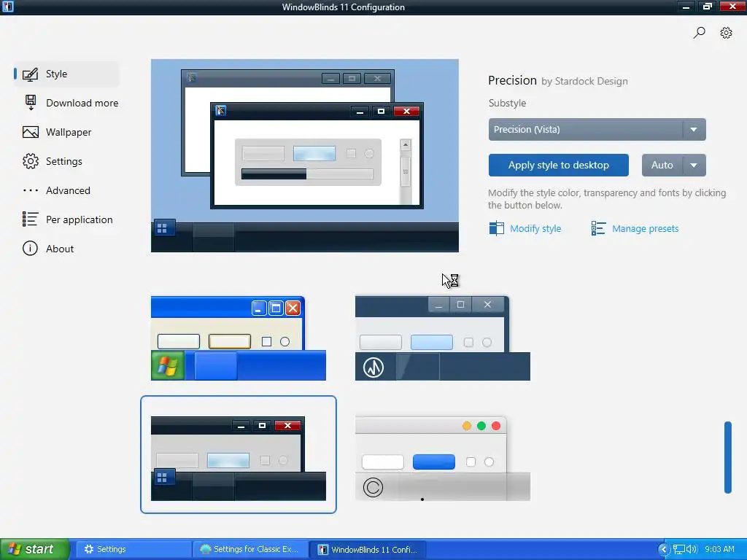Screen dimensions: 747x560
Task: Click the volume icon in system tray
Action: click(692, 550)
